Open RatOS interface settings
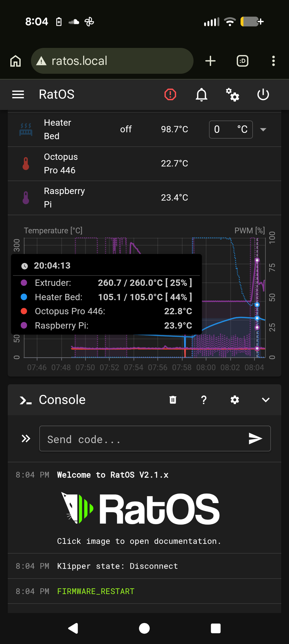Image resolution: width=289 pixels, height=644 pixels. point(232,95)
